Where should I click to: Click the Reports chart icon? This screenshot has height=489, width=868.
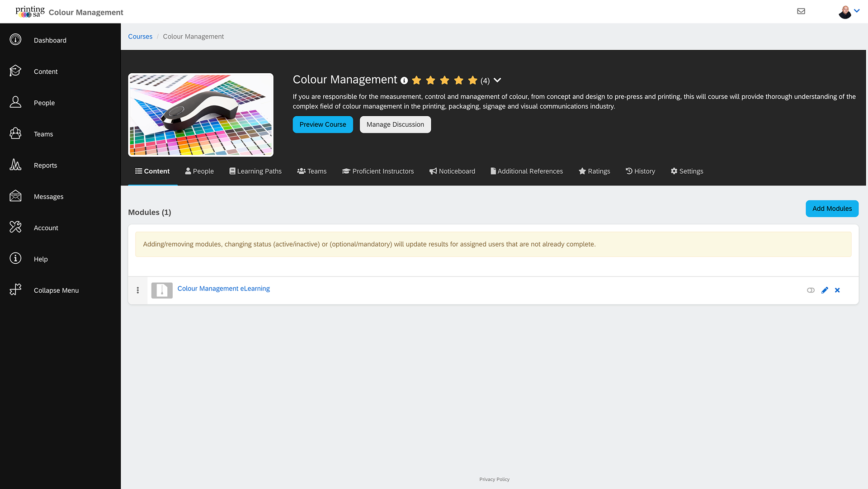tap(15, 165)
